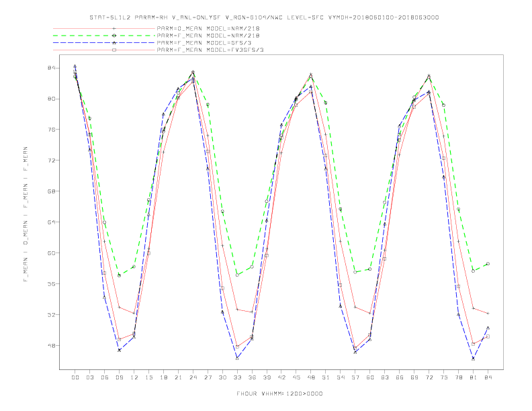Image resolution: width=532 pixels, height=411 pixels.
Task: Click x-axis forecast hour label 21
Action: (x=178, y=377)
